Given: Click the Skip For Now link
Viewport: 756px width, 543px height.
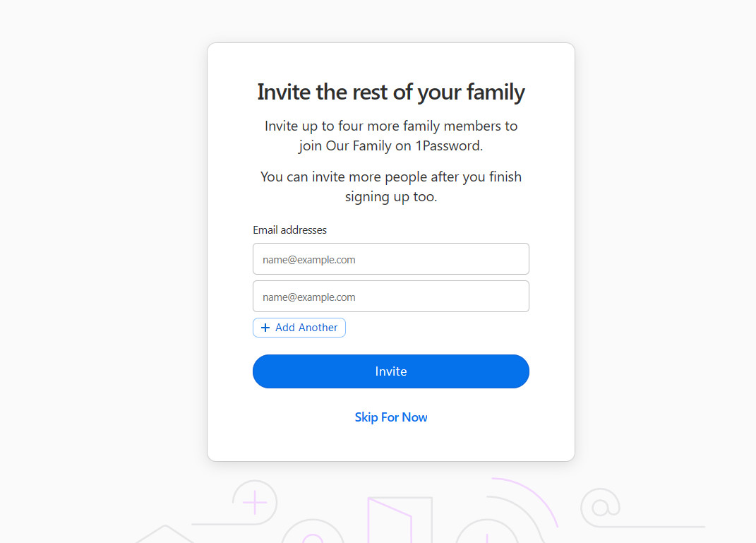Looking at the screenshot, I should (x=390, y=417).
